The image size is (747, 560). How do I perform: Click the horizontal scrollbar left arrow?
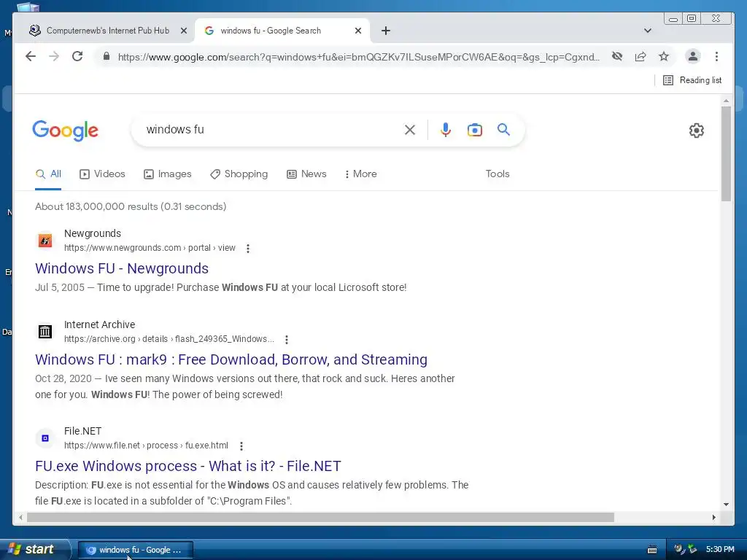click(20, 517)
